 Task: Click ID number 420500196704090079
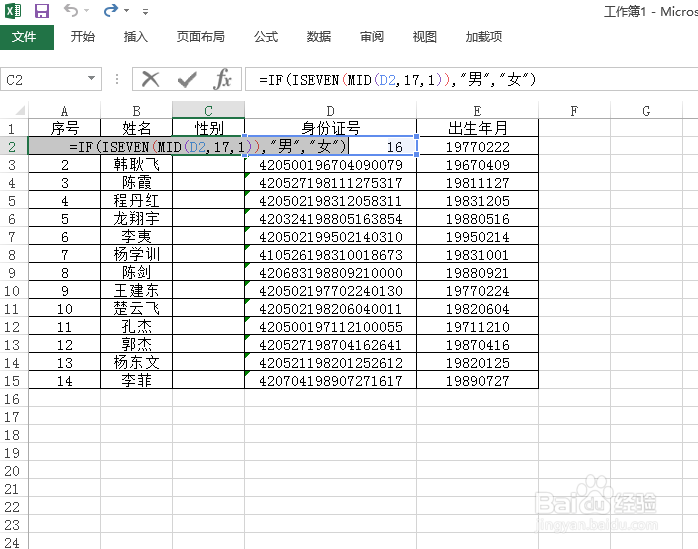330,164
